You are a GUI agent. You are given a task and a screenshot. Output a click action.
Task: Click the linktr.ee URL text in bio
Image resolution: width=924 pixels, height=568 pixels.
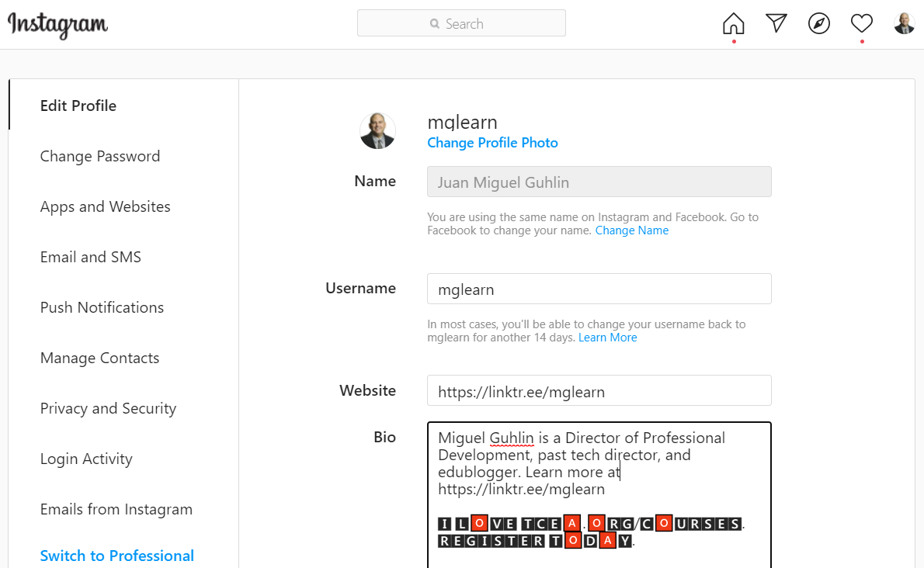521,490
